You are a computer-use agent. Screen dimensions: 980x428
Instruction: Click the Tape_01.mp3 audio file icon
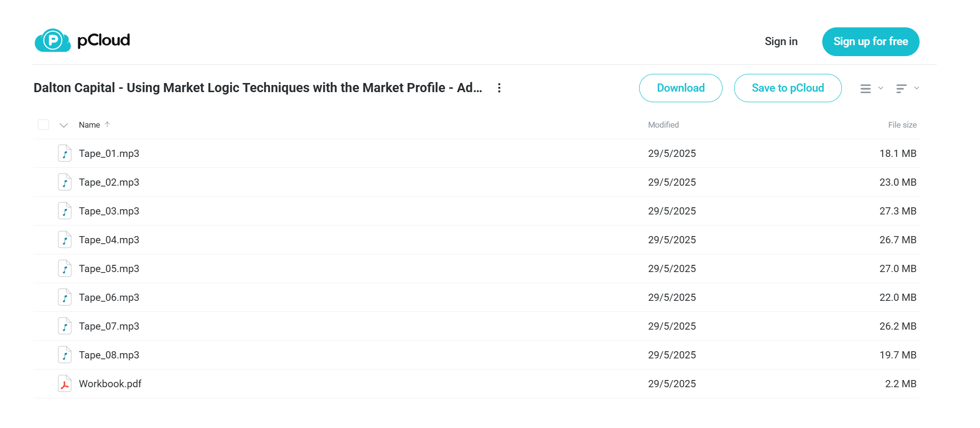(65, 154)
